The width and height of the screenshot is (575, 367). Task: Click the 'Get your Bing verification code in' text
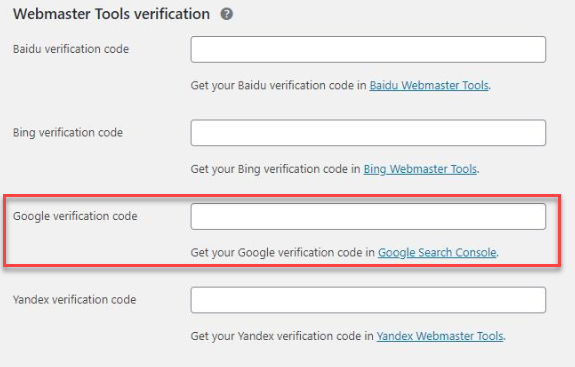275,169
